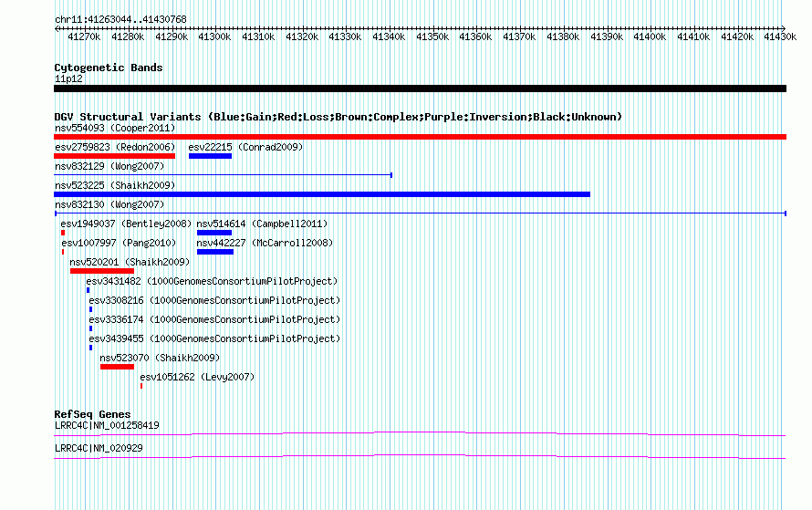The image size is (812, 510).
Task: Click the thin blue nsv832129 line
Action: click(223, 175)
